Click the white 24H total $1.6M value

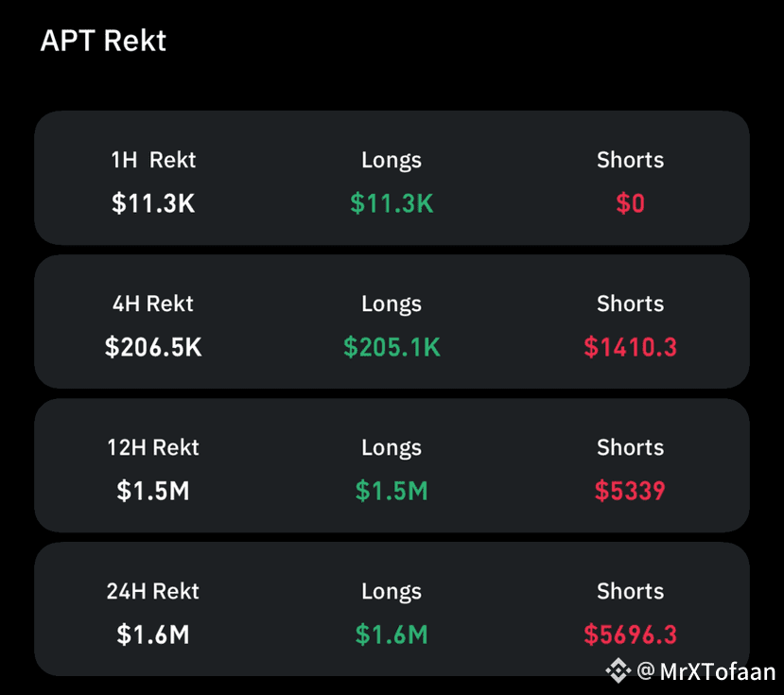[x=153, y=634]
